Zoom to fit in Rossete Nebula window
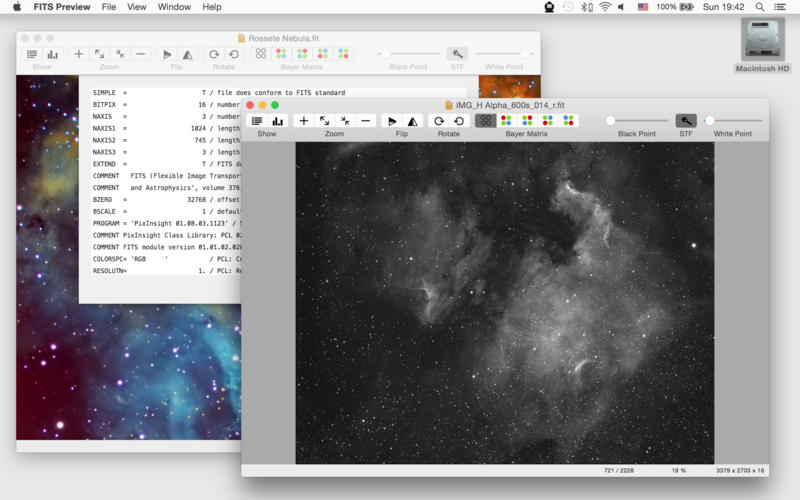The image size is (800, 500). [x=99, y=54]
